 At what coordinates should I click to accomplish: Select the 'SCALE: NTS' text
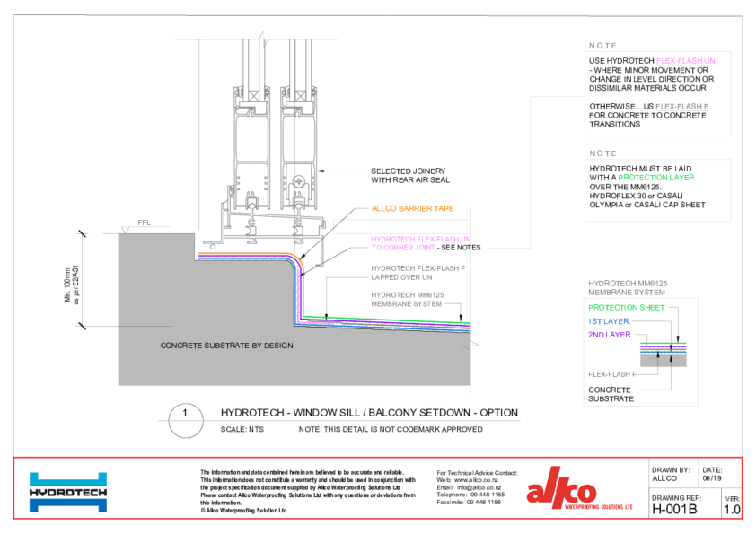coord(242,429)
